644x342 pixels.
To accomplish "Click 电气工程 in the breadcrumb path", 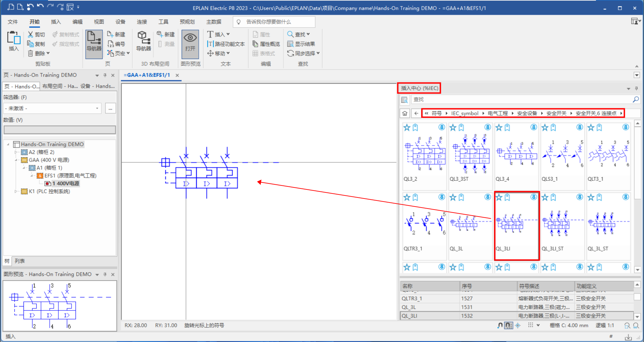I will pyautogui.click(x=498, y=113).
